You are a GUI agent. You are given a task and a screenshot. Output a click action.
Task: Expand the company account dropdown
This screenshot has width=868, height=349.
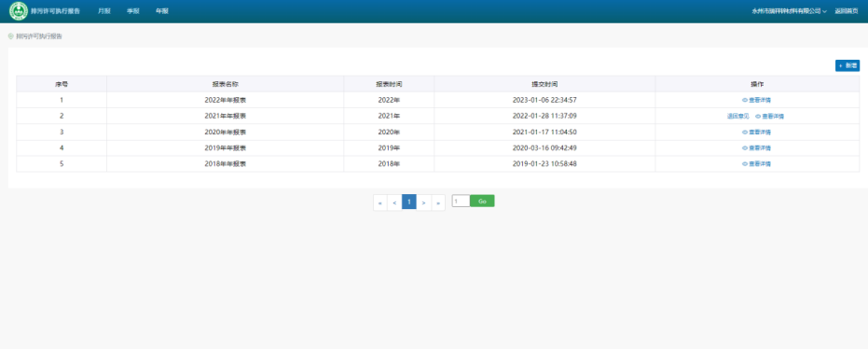[789, 11]
